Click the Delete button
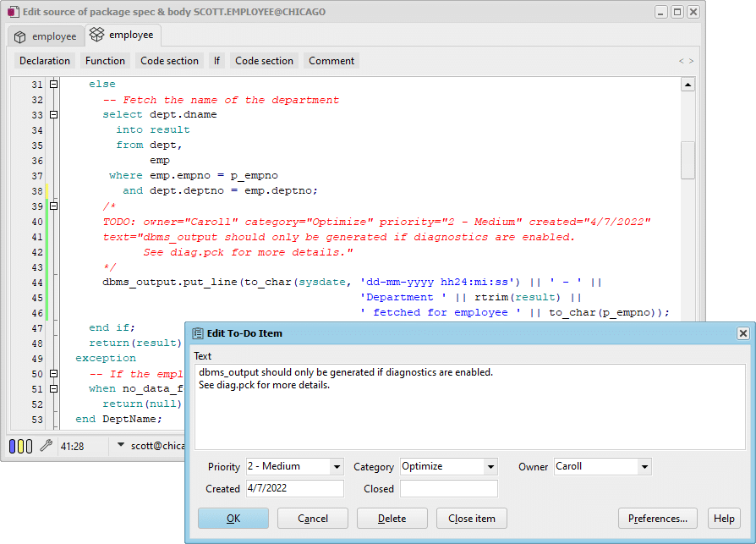This screenshot has width=756, height=544. pos(392,519)
